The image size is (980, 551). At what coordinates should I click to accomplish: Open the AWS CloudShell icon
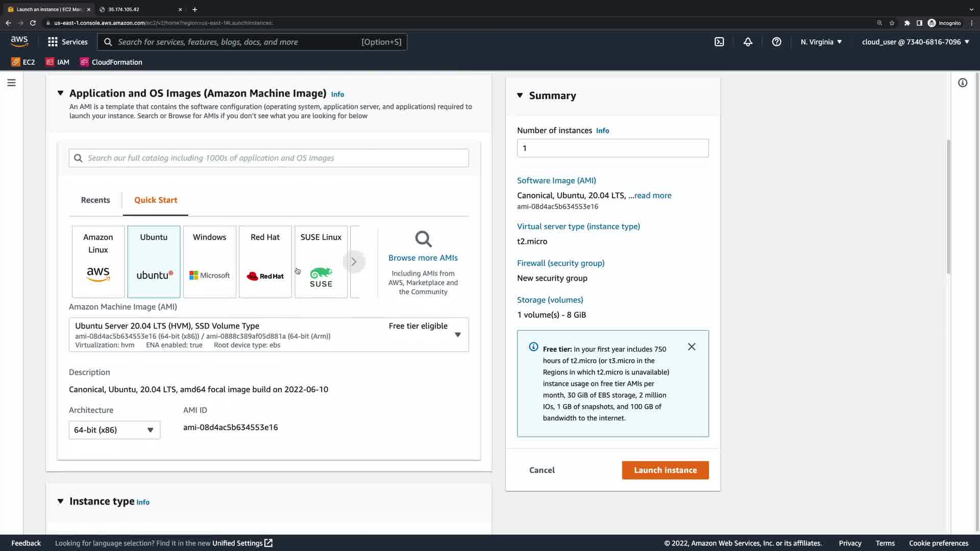719,42
